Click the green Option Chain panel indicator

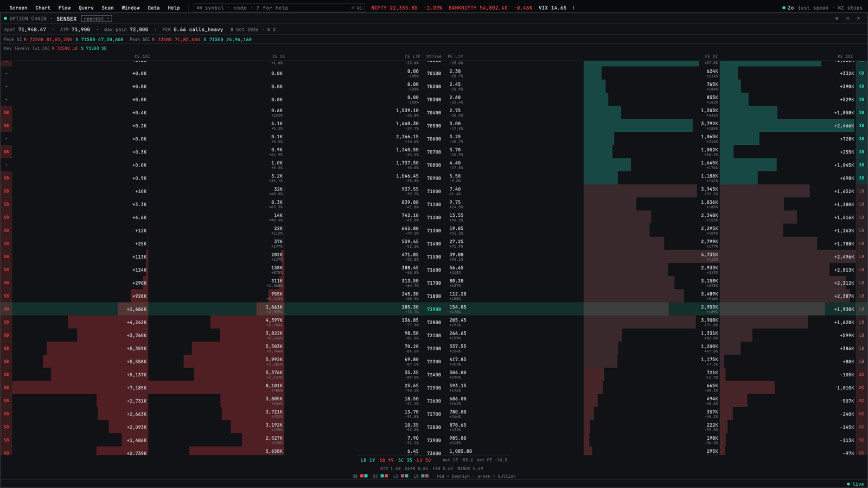click(5, 18)
